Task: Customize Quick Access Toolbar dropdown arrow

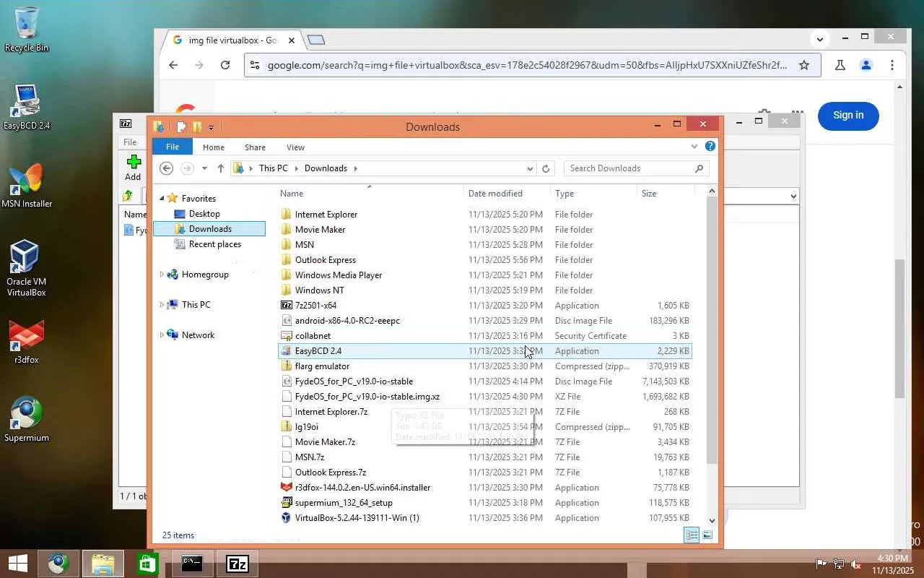Action: [x=211, y=127]
